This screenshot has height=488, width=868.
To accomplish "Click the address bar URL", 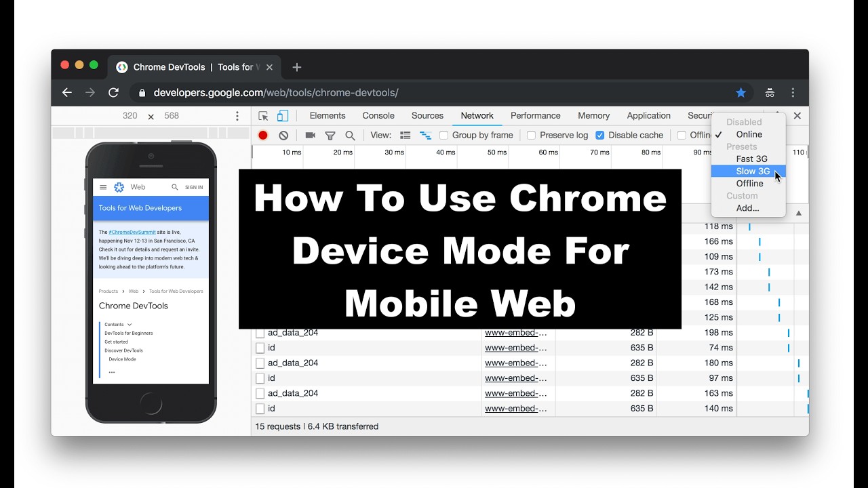I will tap(276, 93).
